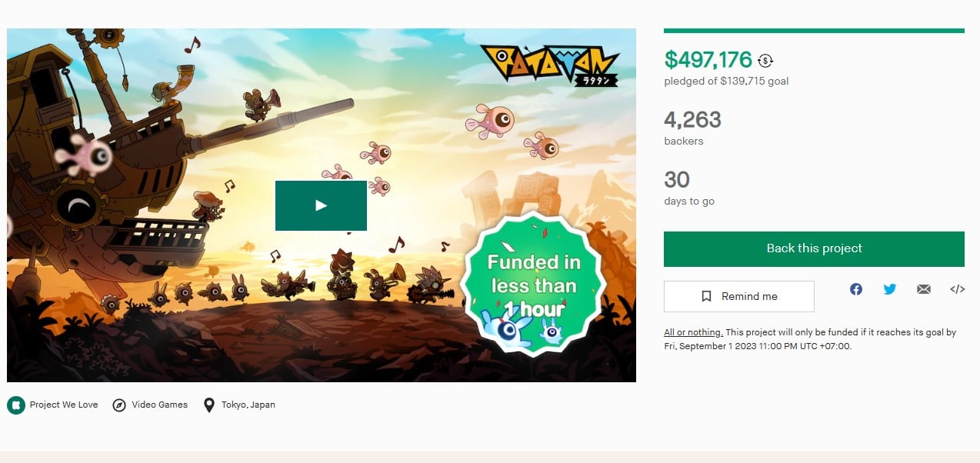Image resolution: width=980 pixels, height=463 pixels.
Task: Click the $497,176 pledged amount
Action: pyautogui.click(x=708, y=60)
